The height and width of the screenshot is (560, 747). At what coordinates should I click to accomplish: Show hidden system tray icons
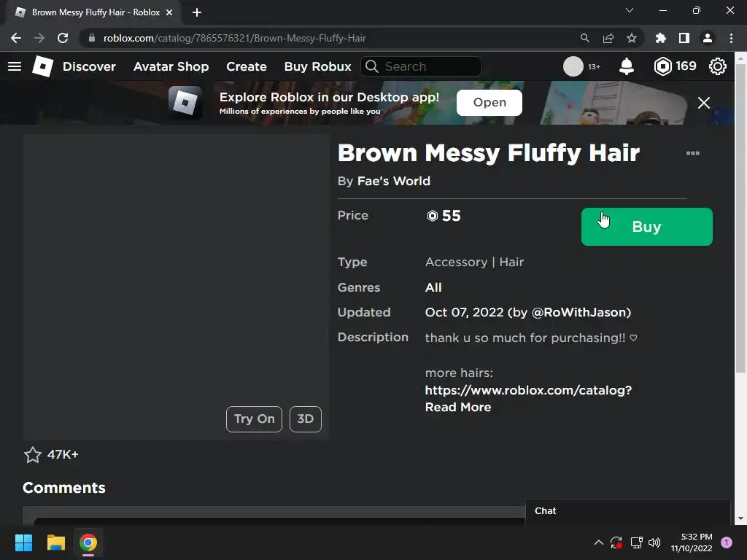(599, 542)
